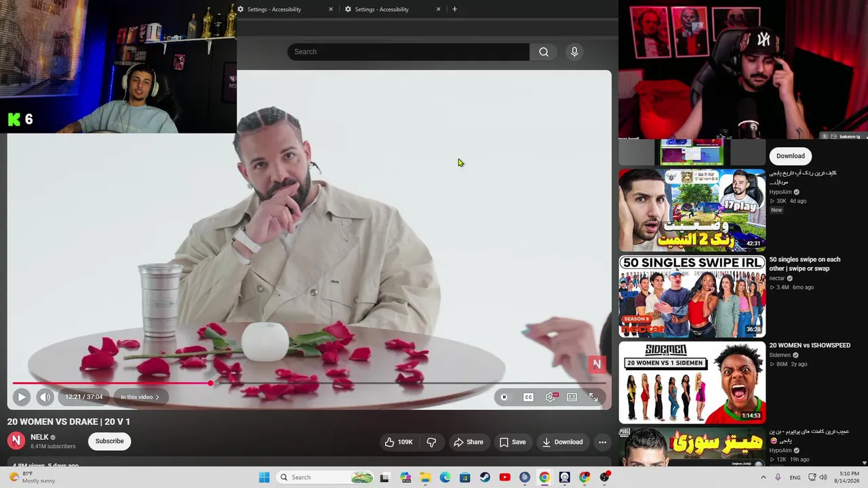The image size is (868, 488).
Task: Open more actions three-dot menu
Action: click(x=602, y=442)
